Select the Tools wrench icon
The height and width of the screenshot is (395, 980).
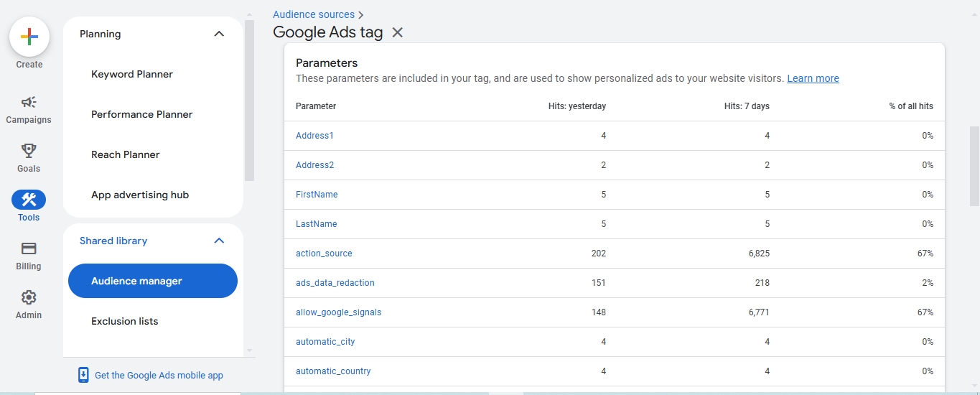(29, 200)
